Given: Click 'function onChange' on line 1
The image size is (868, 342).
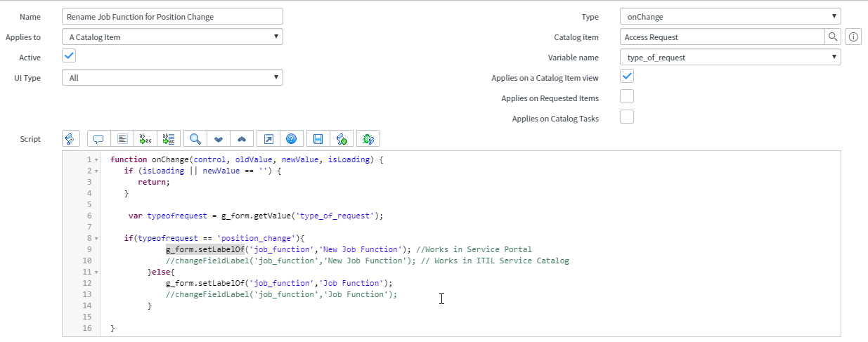Looking at the screenshot, I should tap(148, 159).
